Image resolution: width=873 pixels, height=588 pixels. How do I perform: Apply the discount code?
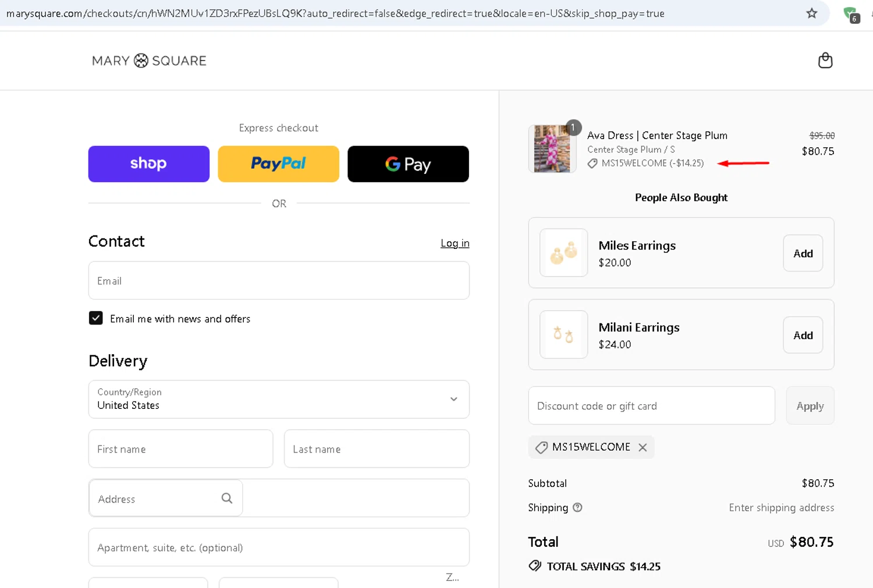pyautogui.click(x=810, y=405)
